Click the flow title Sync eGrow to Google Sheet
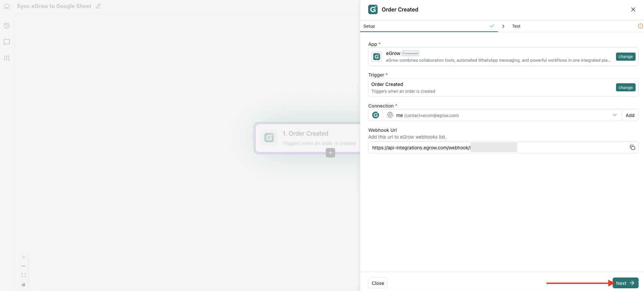This screenshot has height=291, width=644. click(54, 6)
